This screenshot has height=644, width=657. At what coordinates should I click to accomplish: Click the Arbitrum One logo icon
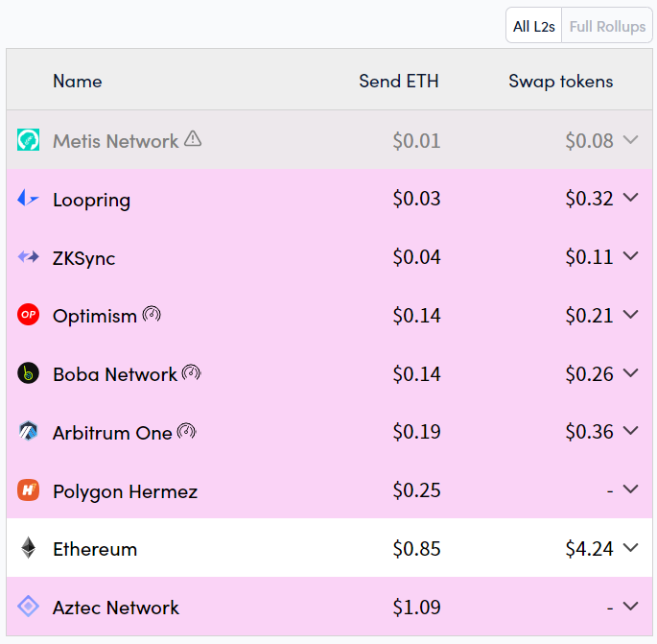tap(28, 432)
